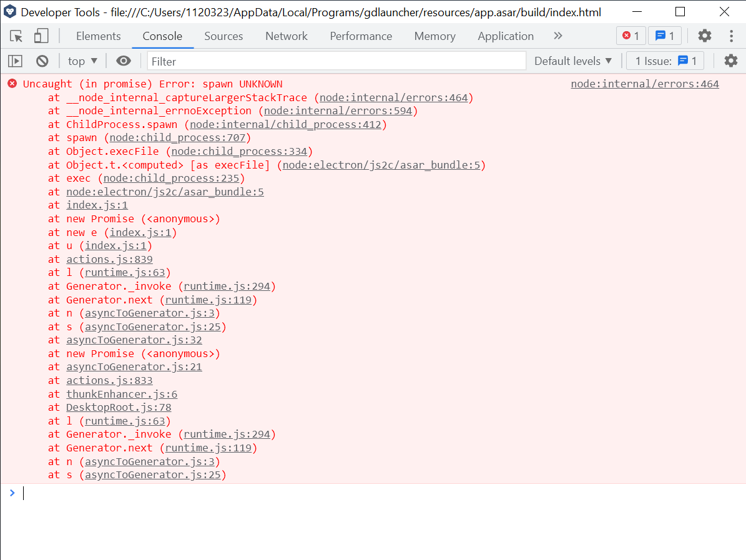
Task: Open the asyncToGenerator.js:32 link
Action: 134,340
